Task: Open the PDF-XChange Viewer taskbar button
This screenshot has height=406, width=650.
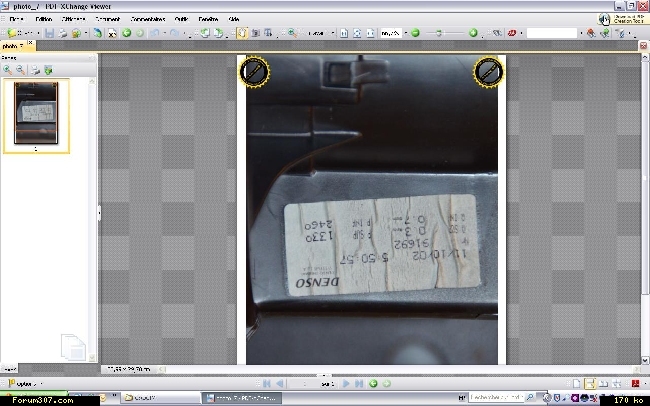Action: pos(242,398)
